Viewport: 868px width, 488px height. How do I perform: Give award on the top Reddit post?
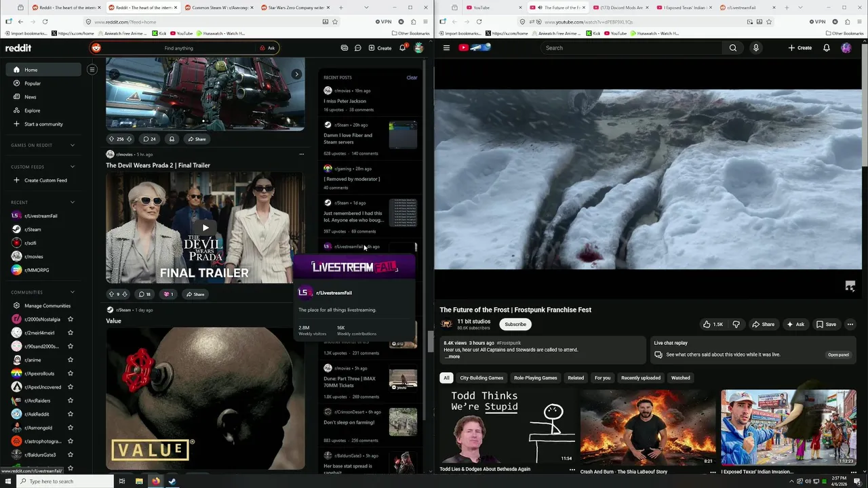tap(172, 139)
